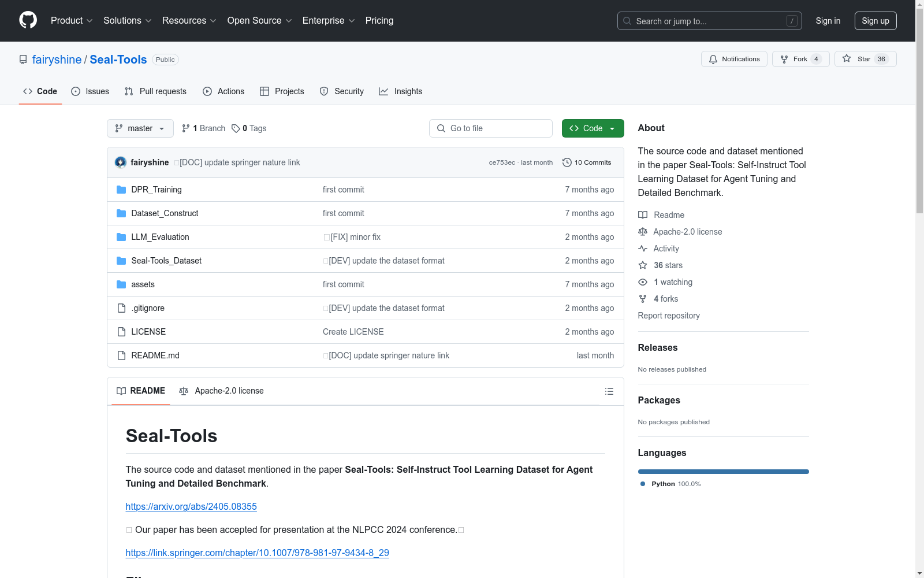
Task: Click the tag icon next to Tags
Action: click(236, 128)
